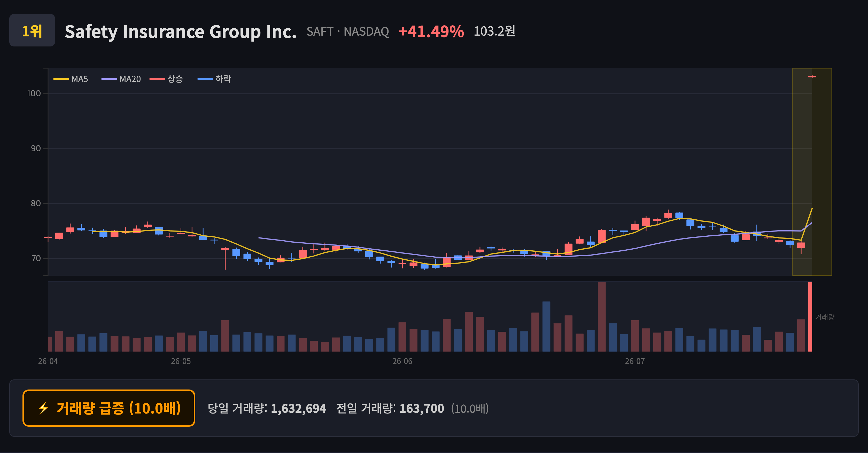Click the 26-04 x-axis date label
This screenshot has height=453, width=868.
[48, 361]
